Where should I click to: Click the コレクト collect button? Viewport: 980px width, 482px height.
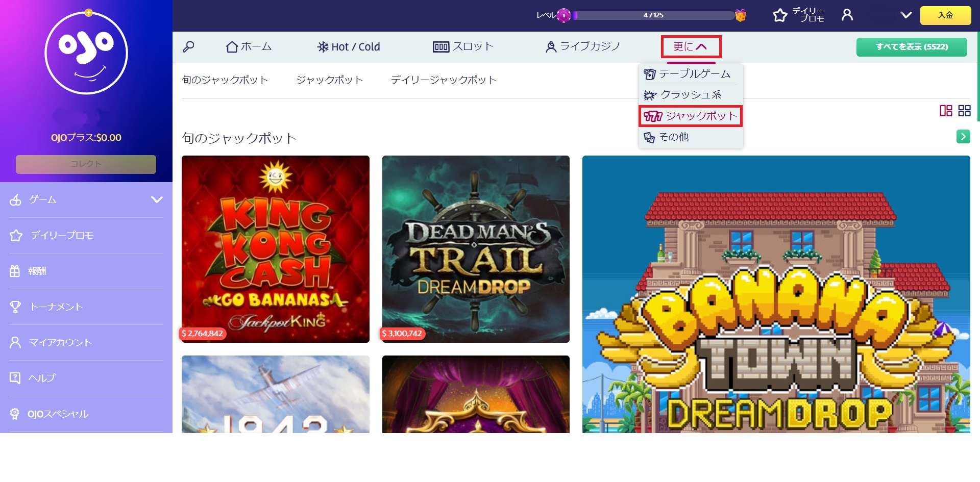tap(86, 164)
